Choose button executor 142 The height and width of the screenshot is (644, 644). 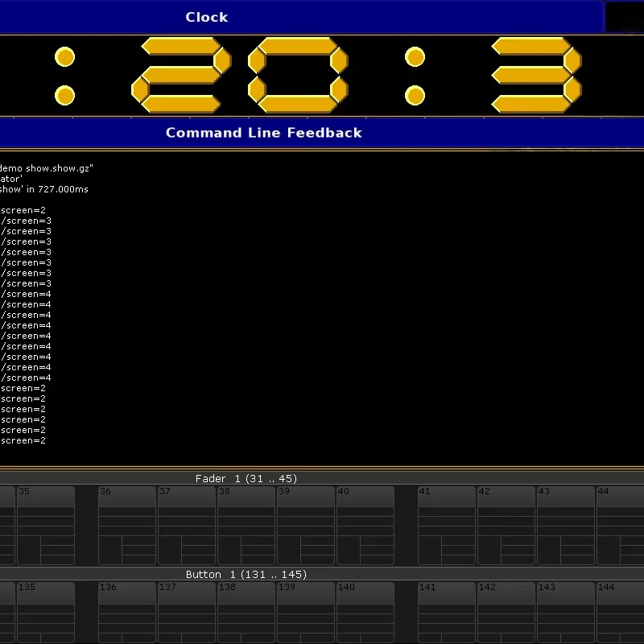(x=506, y=613)
